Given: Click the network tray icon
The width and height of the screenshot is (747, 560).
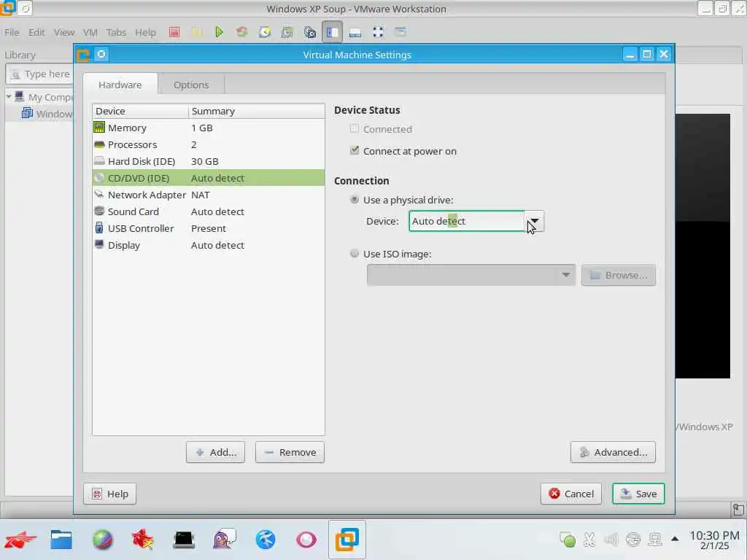Looking at the screenshot, I should pyautogui.click(x=655, y=540).
